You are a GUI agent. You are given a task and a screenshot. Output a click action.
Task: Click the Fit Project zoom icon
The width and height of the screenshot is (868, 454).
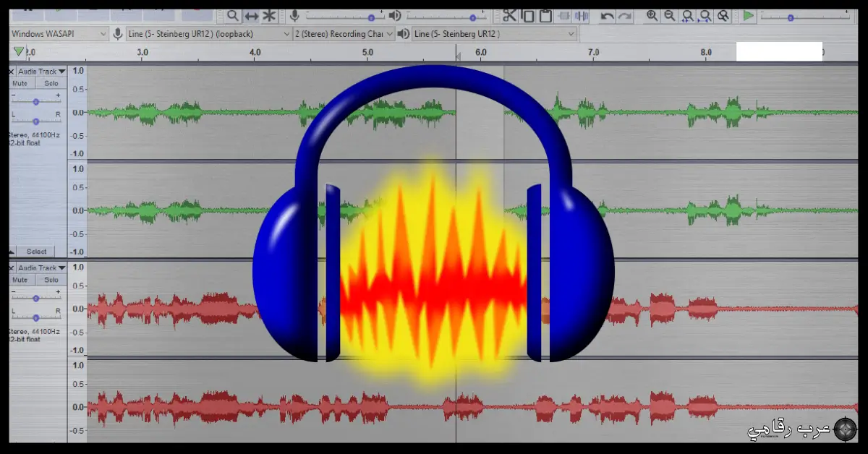[x=705, y=15]
